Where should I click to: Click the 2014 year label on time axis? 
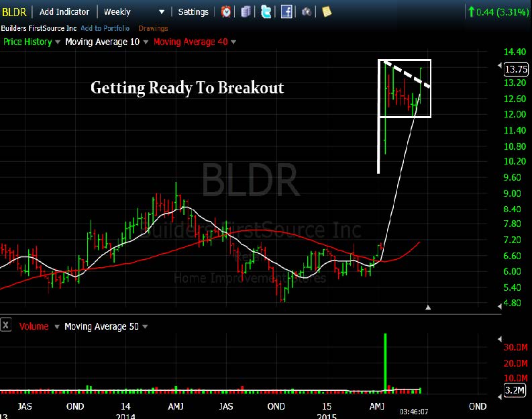pos(125,416)
